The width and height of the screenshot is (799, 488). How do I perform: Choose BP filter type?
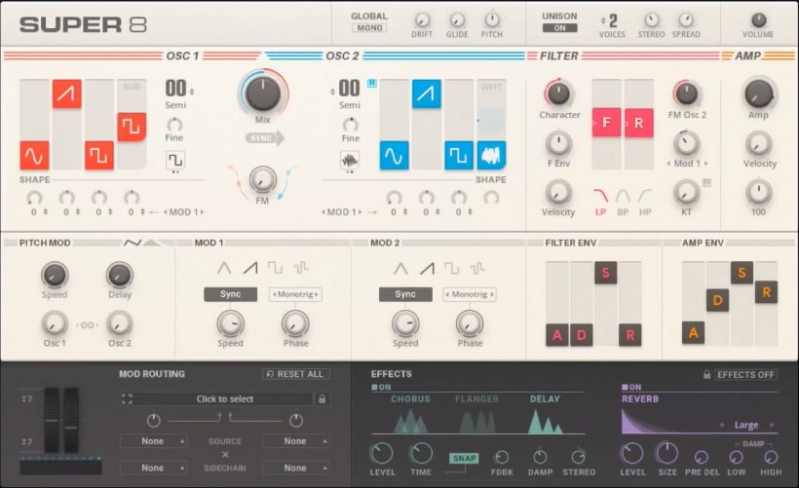click(623, 201)
